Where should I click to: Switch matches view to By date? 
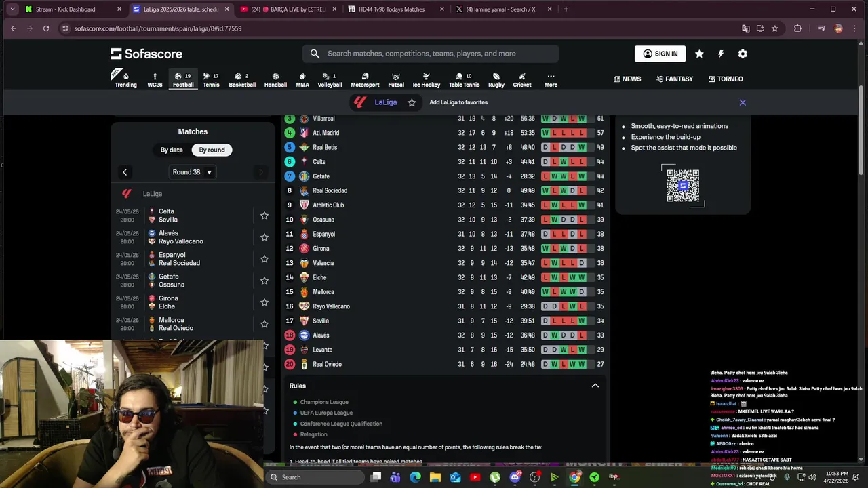pyautogui.click(x=172, y=150)
